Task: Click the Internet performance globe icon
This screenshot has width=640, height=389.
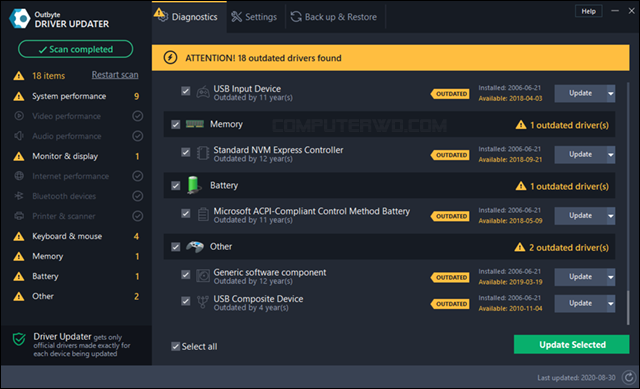Action: 19,176
